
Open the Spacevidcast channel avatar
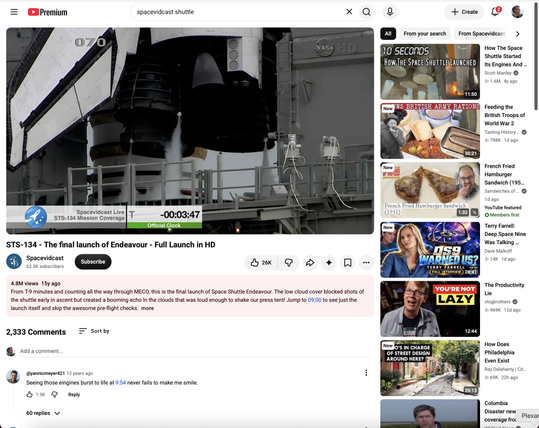click(x=14, y=262)
